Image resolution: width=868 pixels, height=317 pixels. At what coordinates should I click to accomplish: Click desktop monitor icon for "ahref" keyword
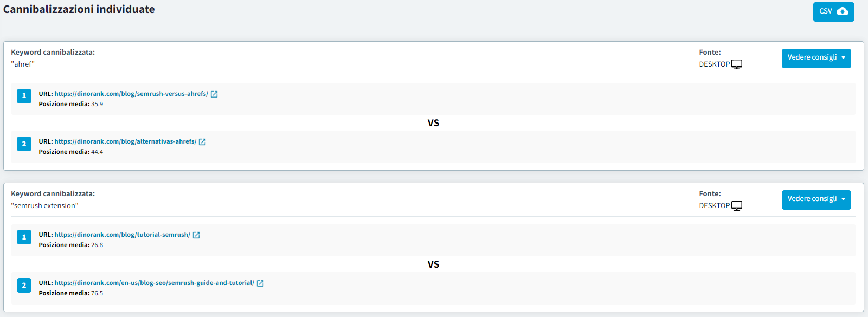click(737, 64)
